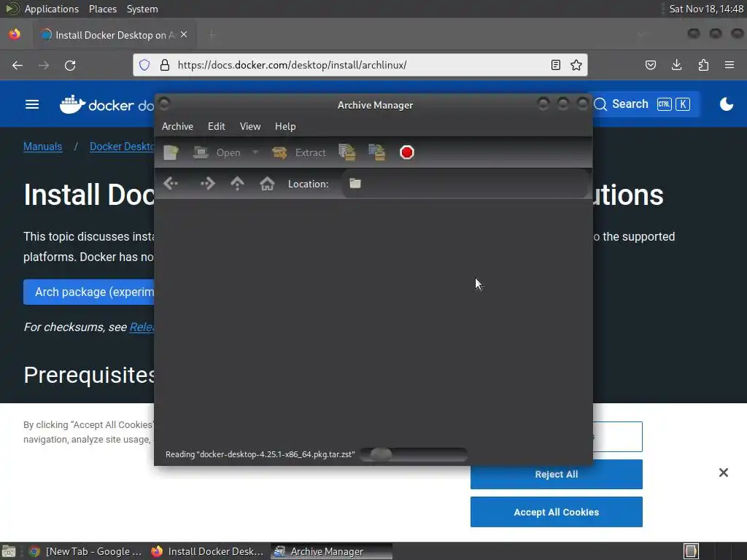This screenshot has height=560, width=747.
Task: Click the Docker Desktop breadcrumb link
Action: point(123,147)
